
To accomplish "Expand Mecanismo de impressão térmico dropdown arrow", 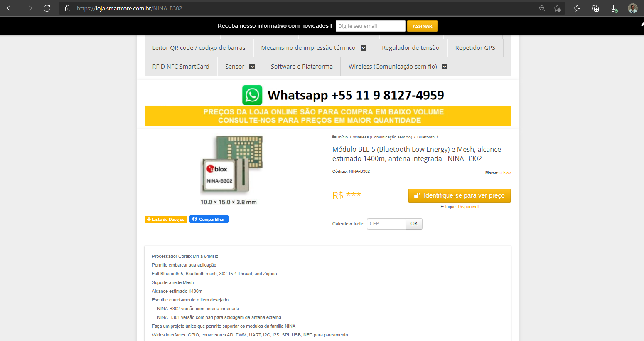I will pos(363,48).
